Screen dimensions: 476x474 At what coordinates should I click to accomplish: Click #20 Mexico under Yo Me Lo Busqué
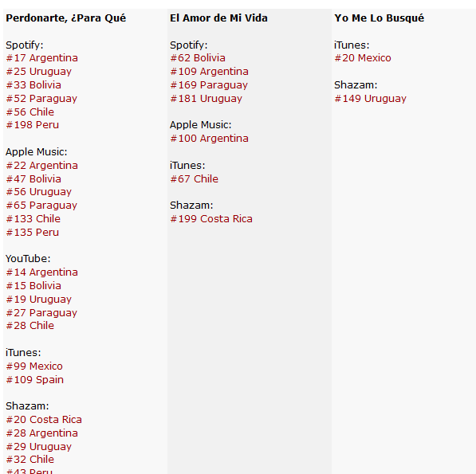coord(363,58)
